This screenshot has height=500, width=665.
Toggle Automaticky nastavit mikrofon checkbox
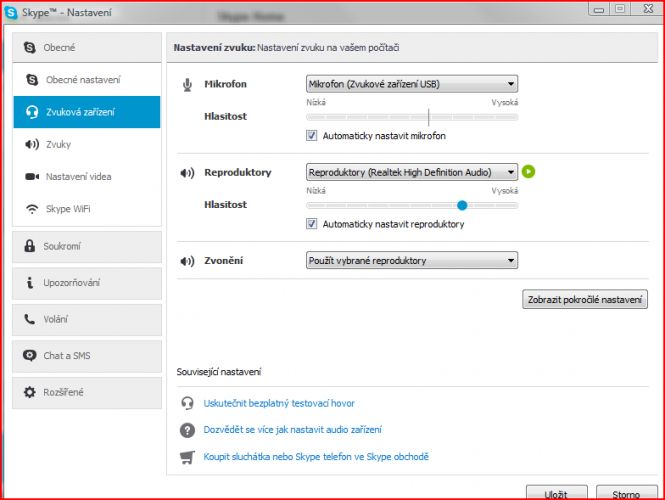pyautogui.click(x=311, y=136)
